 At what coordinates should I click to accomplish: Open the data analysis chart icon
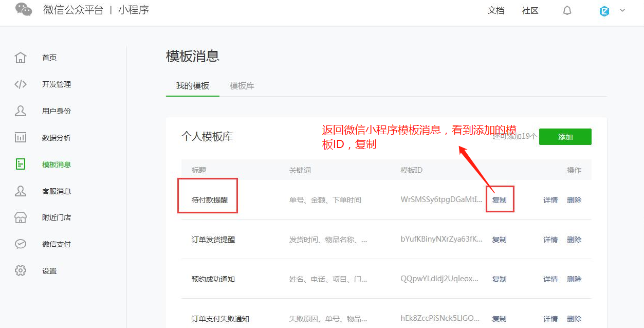click(21, 138)
